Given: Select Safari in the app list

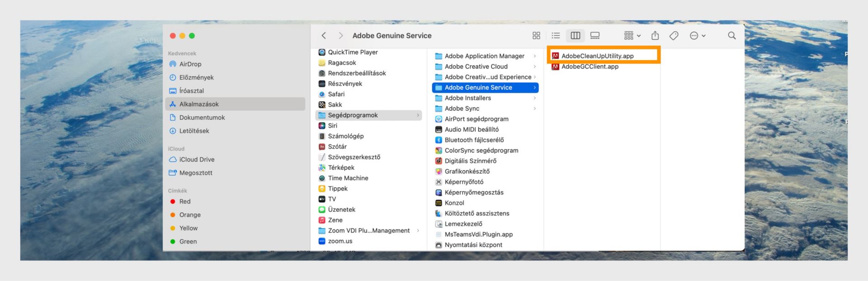Looking at the screenshot, I should click(368, 94).
